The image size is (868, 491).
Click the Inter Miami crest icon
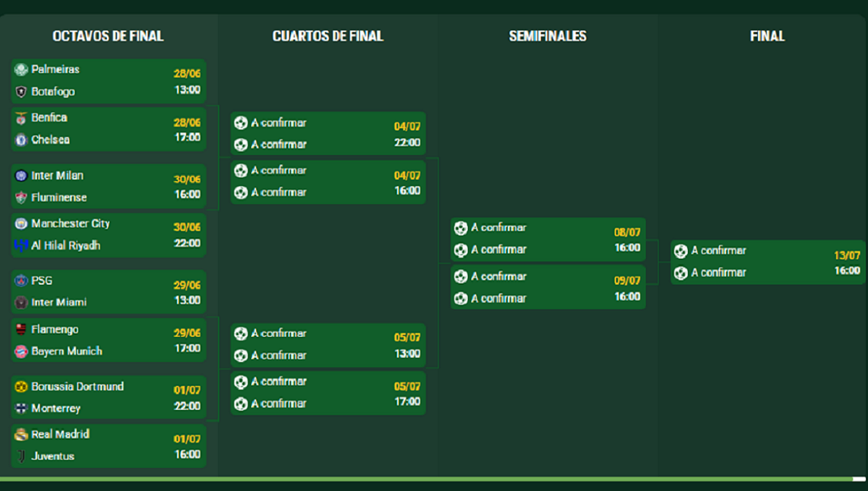(21, 302)
